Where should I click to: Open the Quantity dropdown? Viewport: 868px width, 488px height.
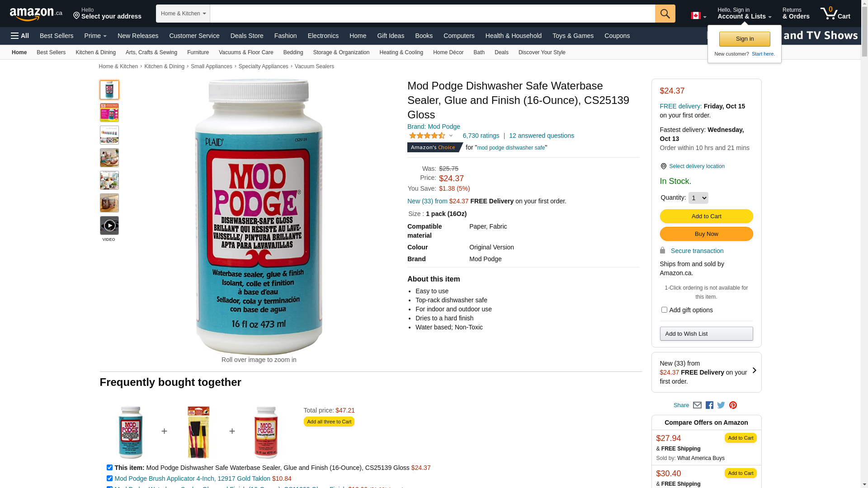point(698,198)
